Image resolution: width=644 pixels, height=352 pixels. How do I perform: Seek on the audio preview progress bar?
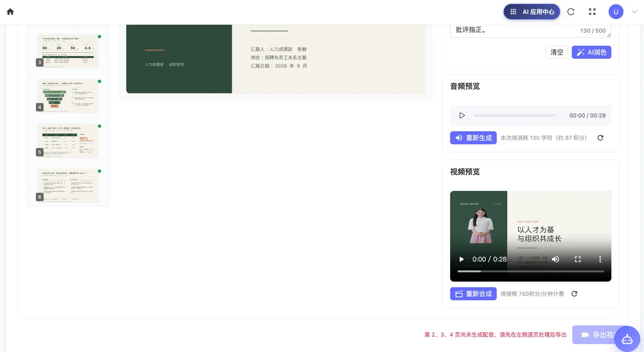515,115
